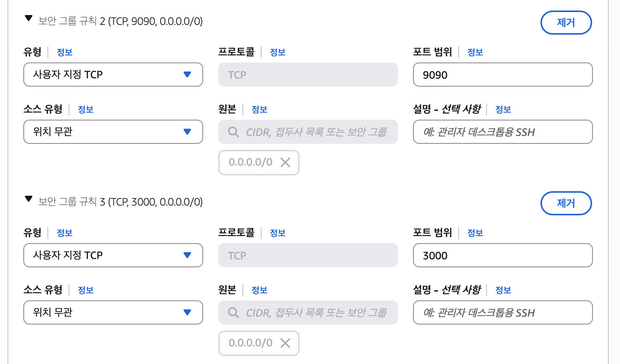Open 정보 link next to rule 3 소스 유형
This screenshot has width=620, height=364.
point(86,290)
